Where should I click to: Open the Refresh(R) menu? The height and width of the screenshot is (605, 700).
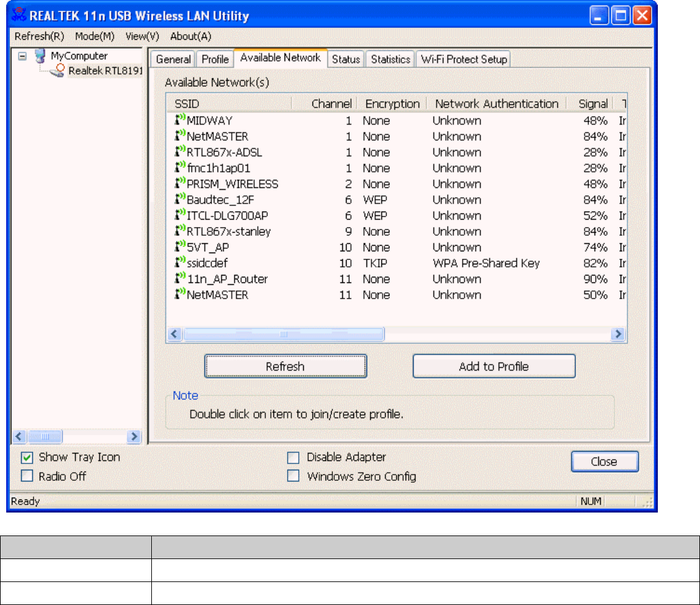coord(39,36)
